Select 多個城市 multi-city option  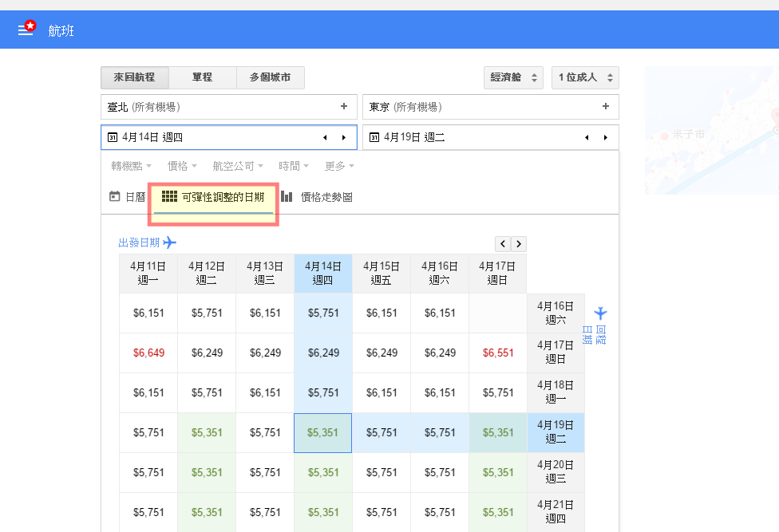[270, 77]
